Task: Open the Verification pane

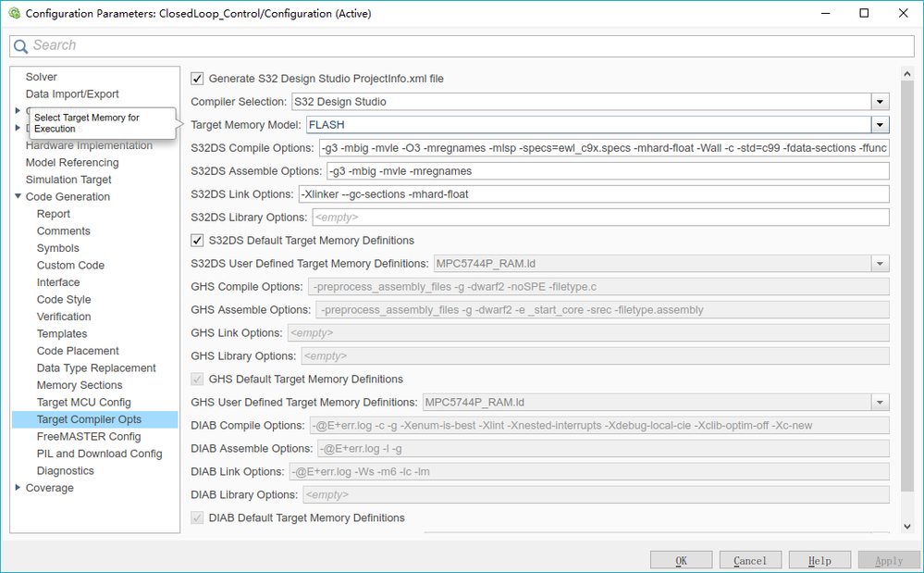Action: [x=64, y=316]
